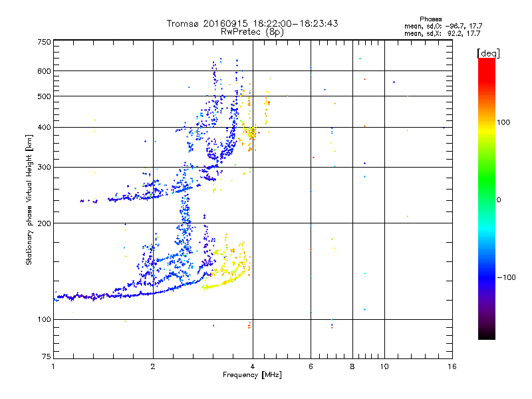Click the y-axis label '750'
532x399 pixels.
44,42
